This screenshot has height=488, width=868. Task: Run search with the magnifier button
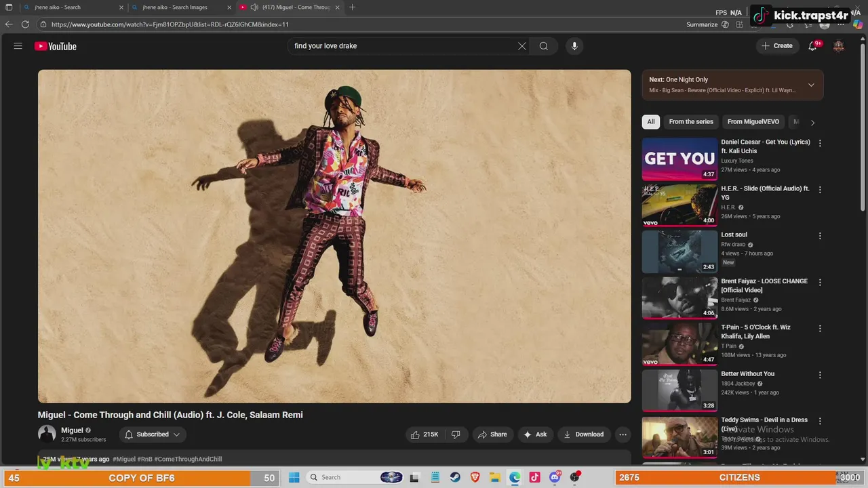point(544,46)
